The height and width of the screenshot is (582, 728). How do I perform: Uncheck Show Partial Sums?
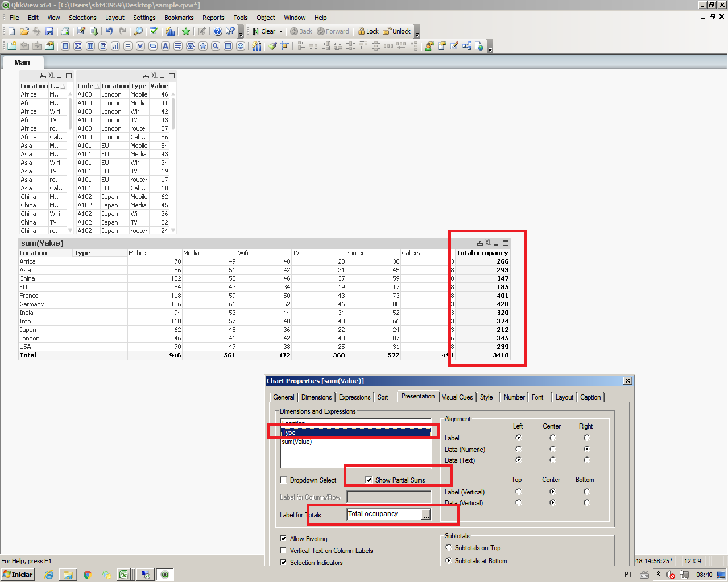pos(369,480)
